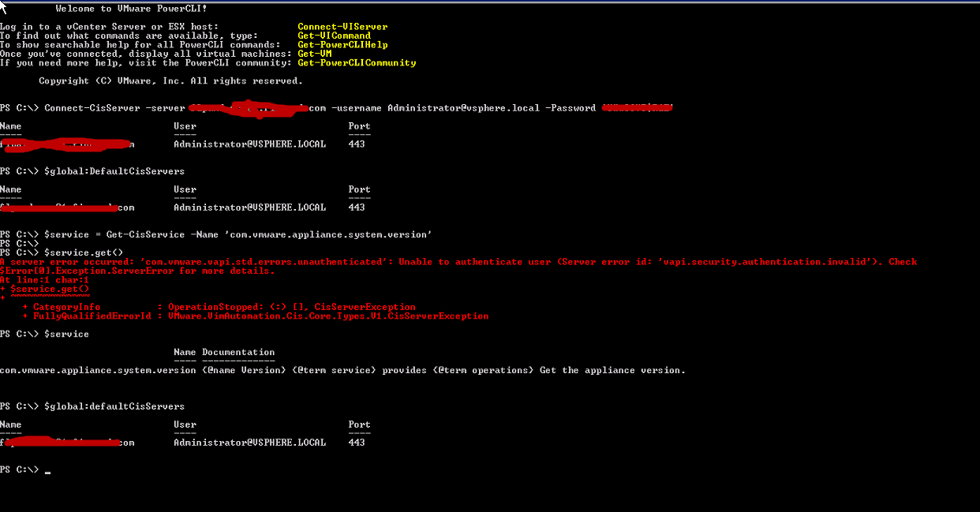Select the yellow Get-VICommand text
The image size is (980, 512).
334,36
